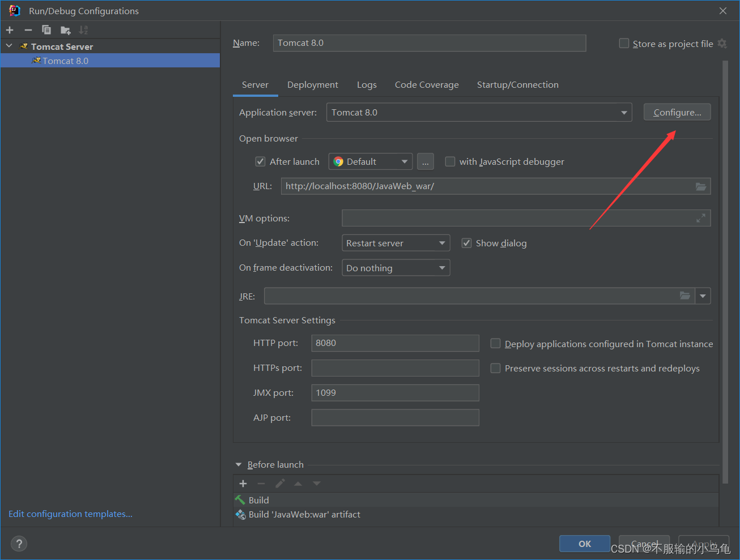
Task: Uncheck After launch option
Action: click(260, 161)
